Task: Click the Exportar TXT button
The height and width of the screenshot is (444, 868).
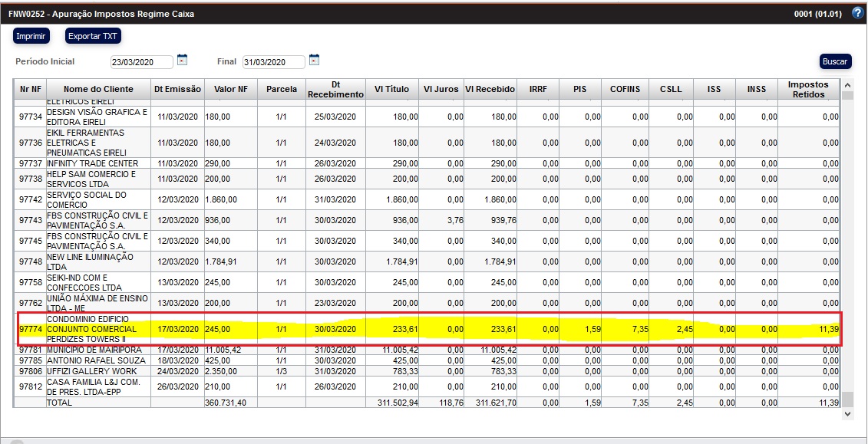Action: pyautogui.click(x=93, y=36)
